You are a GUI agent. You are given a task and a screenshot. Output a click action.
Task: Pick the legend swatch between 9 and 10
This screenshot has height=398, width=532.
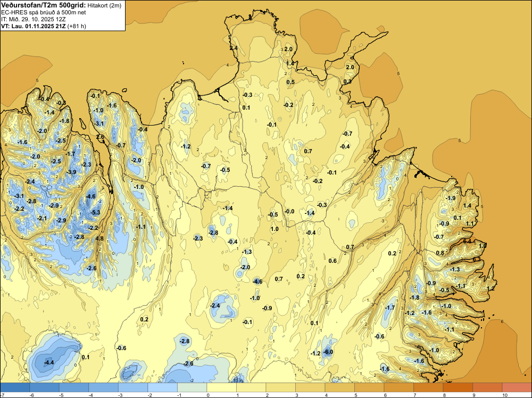coord(487,387)
